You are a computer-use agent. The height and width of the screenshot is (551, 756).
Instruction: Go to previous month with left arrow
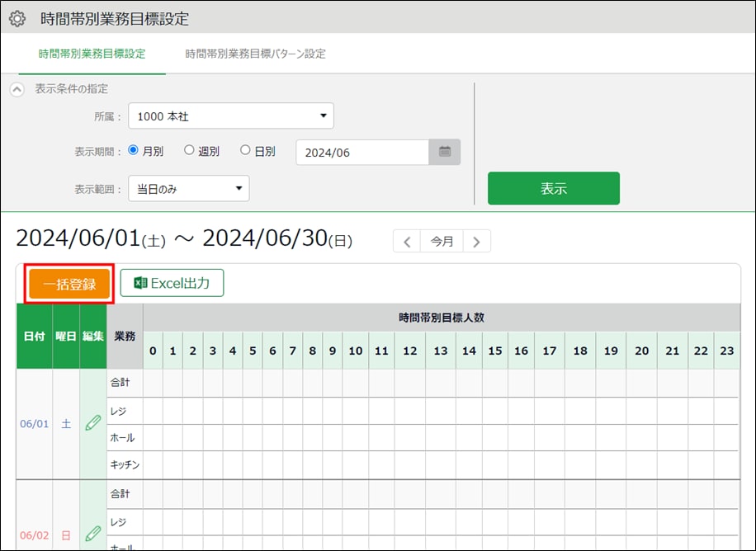[x=407, y=242]
